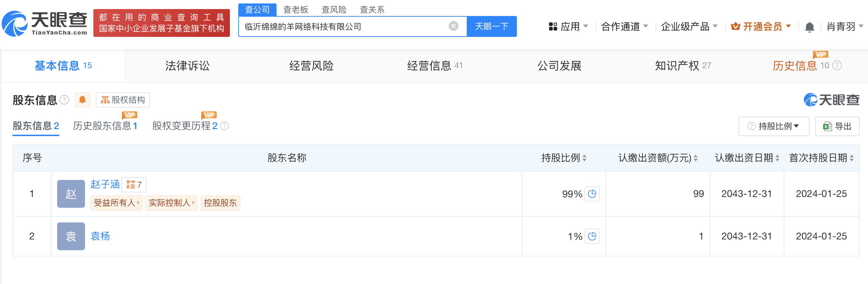
Task: Sort table by 持股比例 column
Action: click(584, 158)
